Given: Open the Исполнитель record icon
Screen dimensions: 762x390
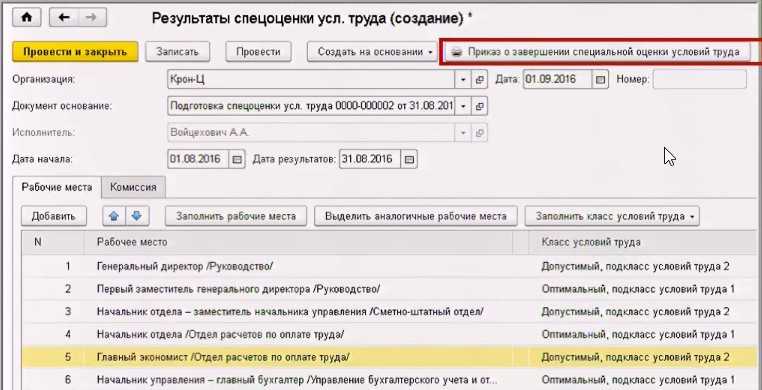Looking at the screenshot, I should coord(479,132).
